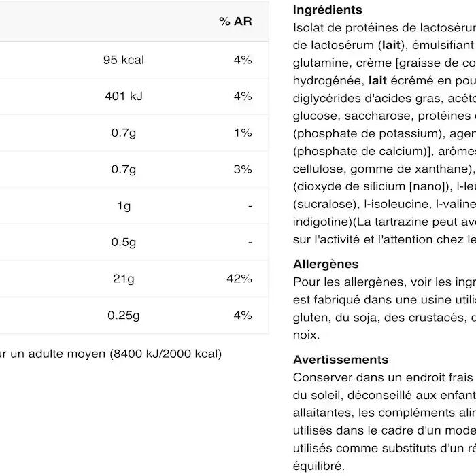Select the 95 kcal energy value
476x476 pixels.
point(123,60)
